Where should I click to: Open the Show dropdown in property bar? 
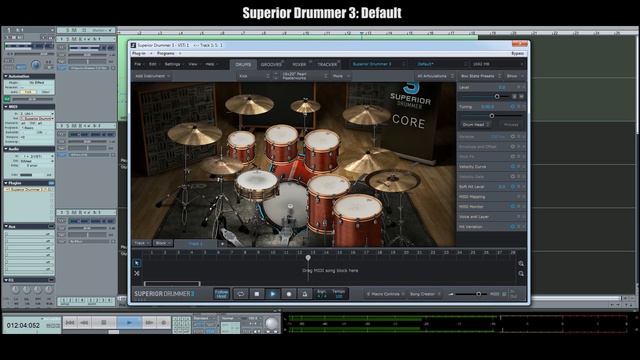(x=515, y=76)
